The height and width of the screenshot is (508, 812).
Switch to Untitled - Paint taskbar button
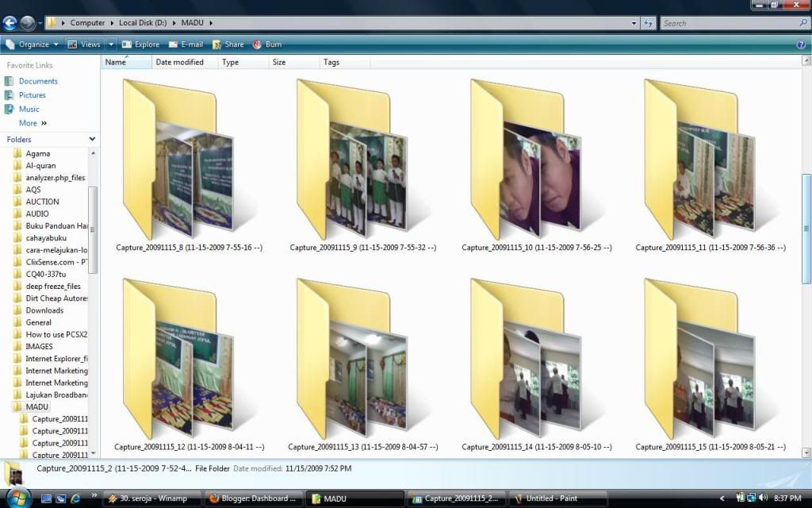[558, 498]
